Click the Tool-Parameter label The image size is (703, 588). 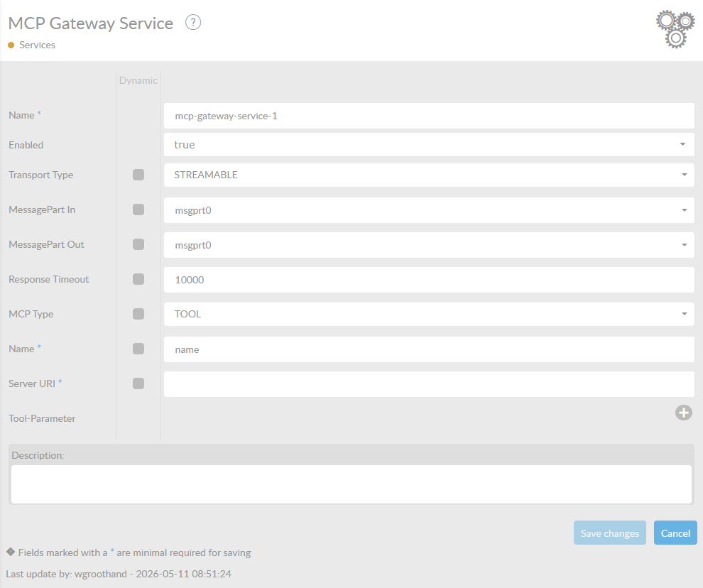42,418
